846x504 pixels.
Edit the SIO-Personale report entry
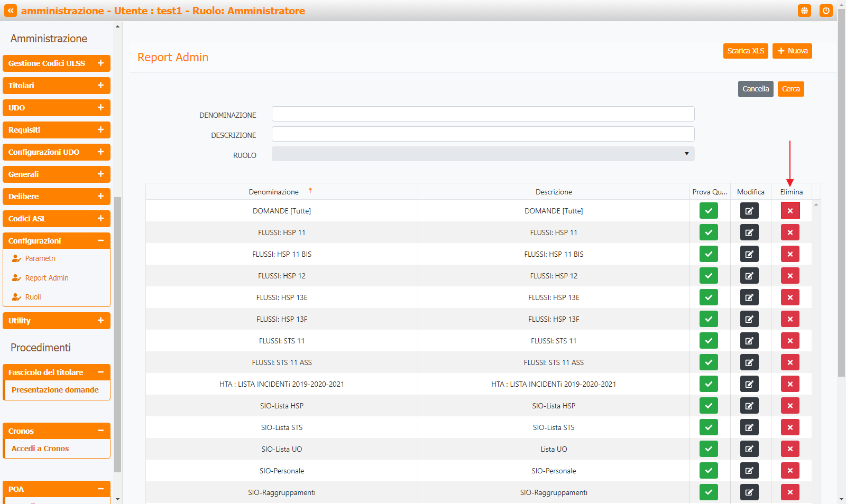pos(749,471)
